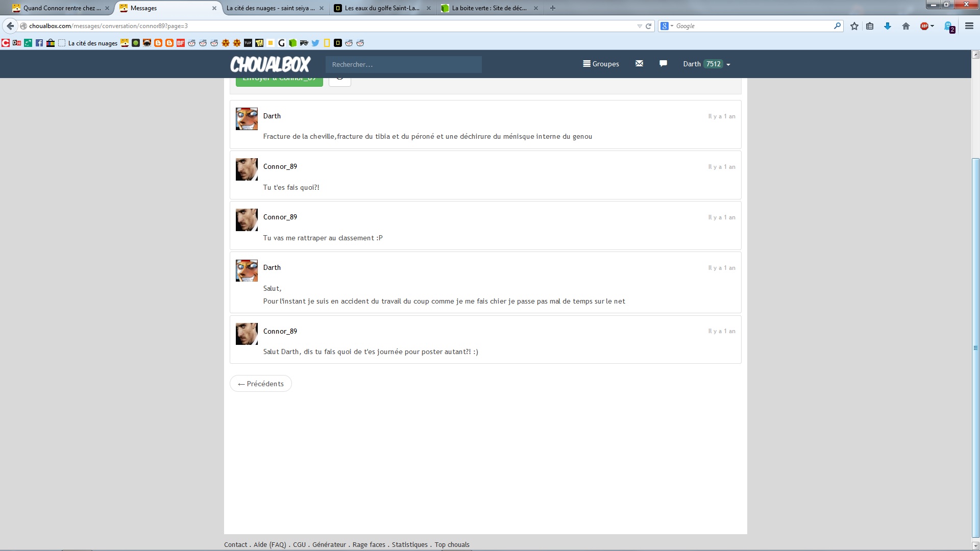Open the Facebook bookmark icon
The height and width of the screenshot is (551, 980).
39,43
